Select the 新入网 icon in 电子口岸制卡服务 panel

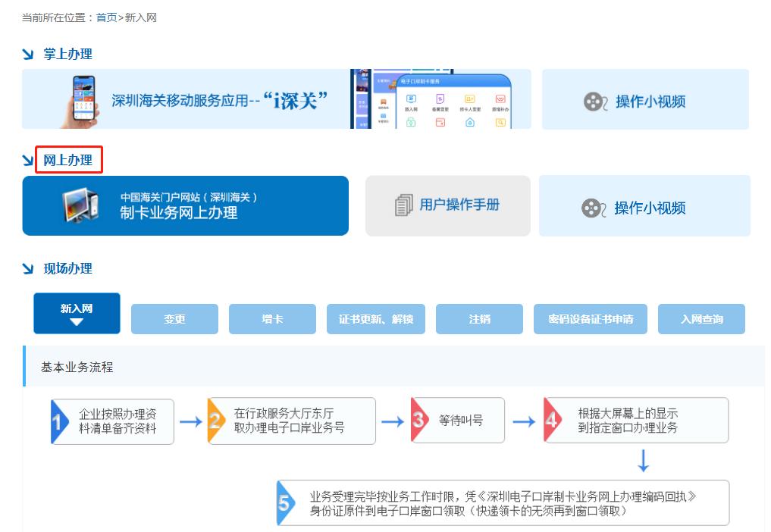tap(409, 99)
